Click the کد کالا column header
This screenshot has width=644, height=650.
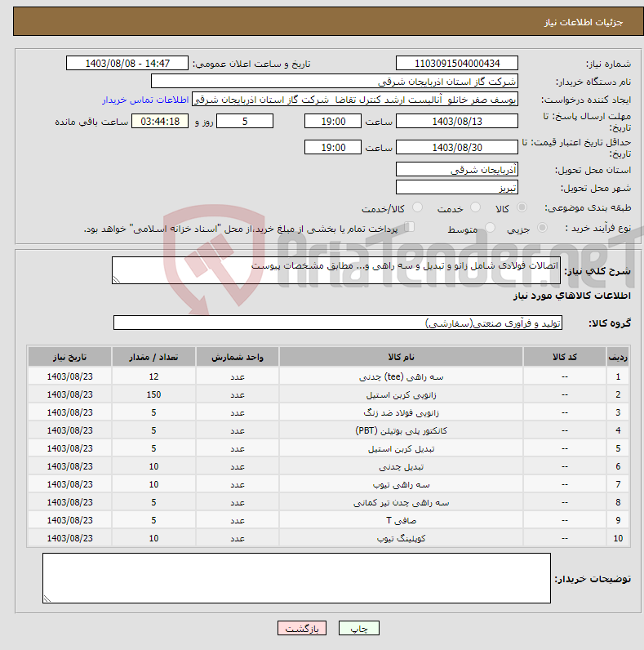pos(565,357)
